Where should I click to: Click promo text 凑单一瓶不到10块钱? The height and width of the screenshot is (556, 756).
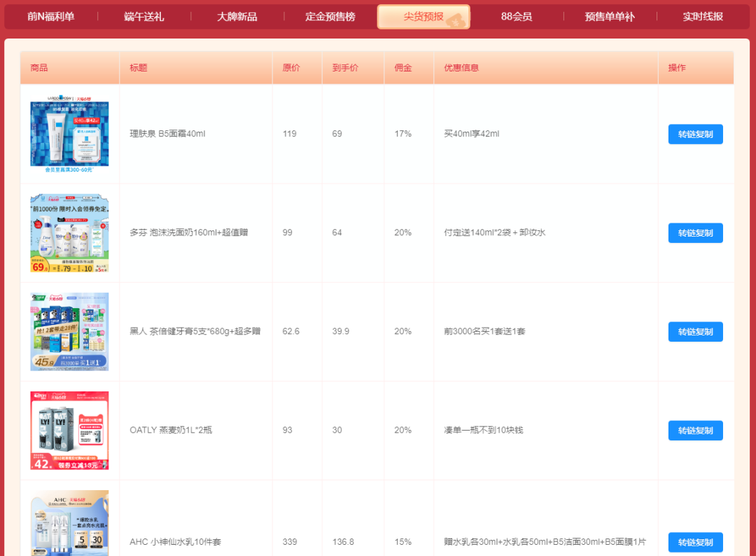tap(484, 431)
